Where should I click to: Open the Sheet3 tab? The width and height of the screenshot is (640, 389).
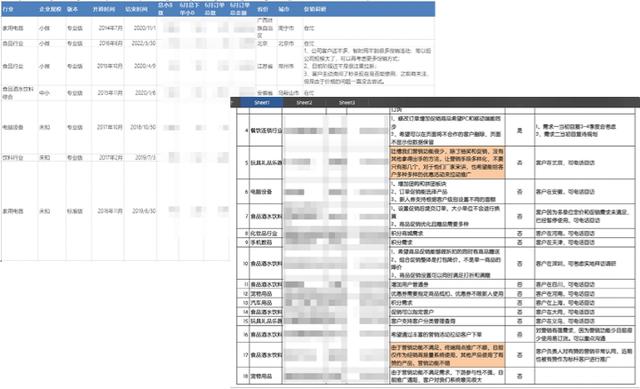click(x=347, y=102)
